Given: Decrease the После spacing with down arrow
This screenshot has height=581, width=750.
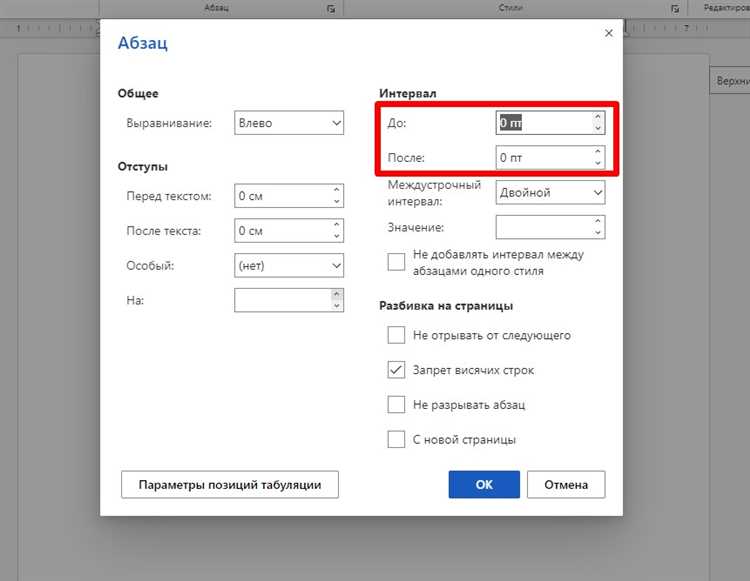Looking at the screenshot, I should [597, 163].
